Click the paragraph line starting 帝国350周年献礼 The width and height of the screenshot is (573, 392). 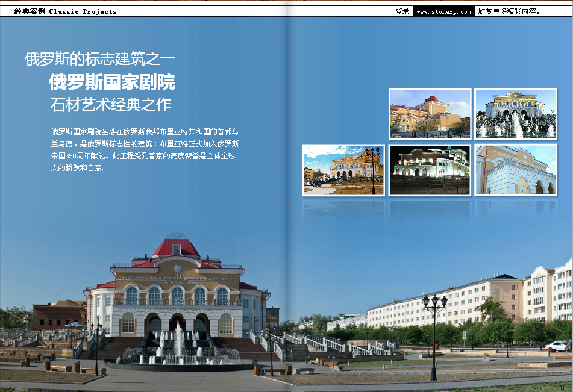point(143,155)
